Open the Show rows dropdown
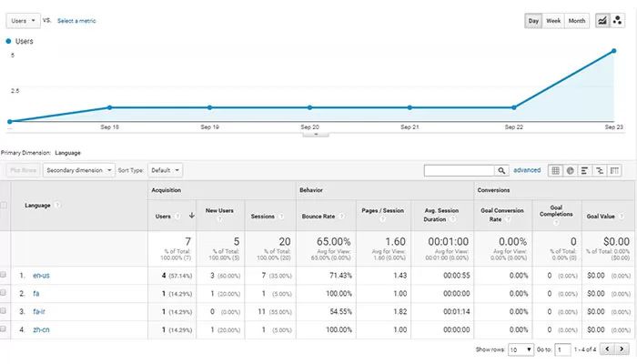Image resolution: width=637 pixels, height=364 pixels. pyautogui.click(x=521, y=349)
